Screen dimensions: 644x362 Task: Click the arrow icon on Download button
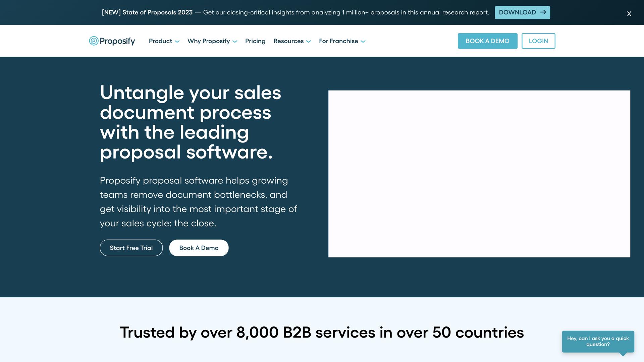pyautogui.click(x=543, y=12)
